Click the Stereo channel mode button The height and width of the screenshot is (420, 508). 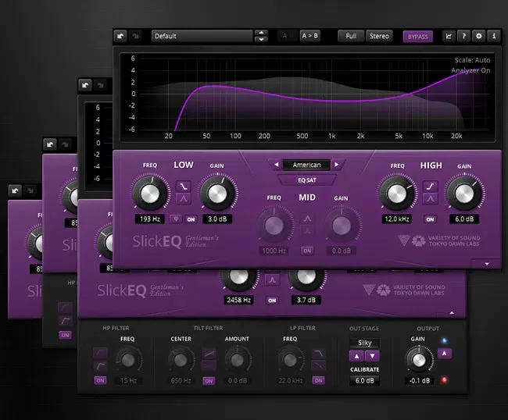click(x=379, y=36)
